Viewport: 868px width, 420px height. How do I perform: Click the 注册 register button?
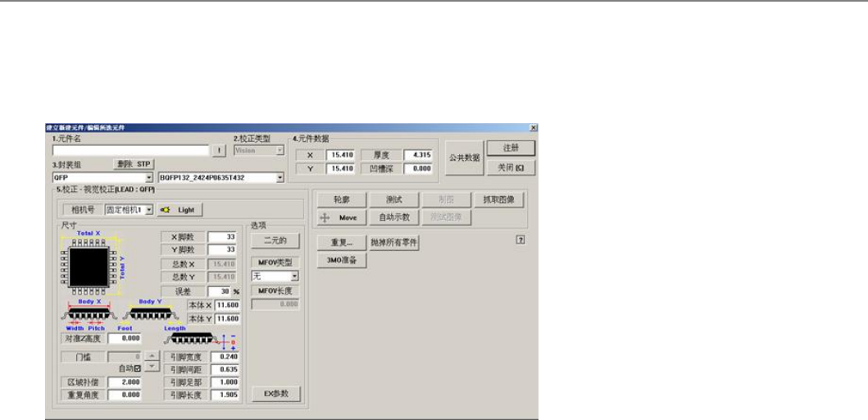511,148
